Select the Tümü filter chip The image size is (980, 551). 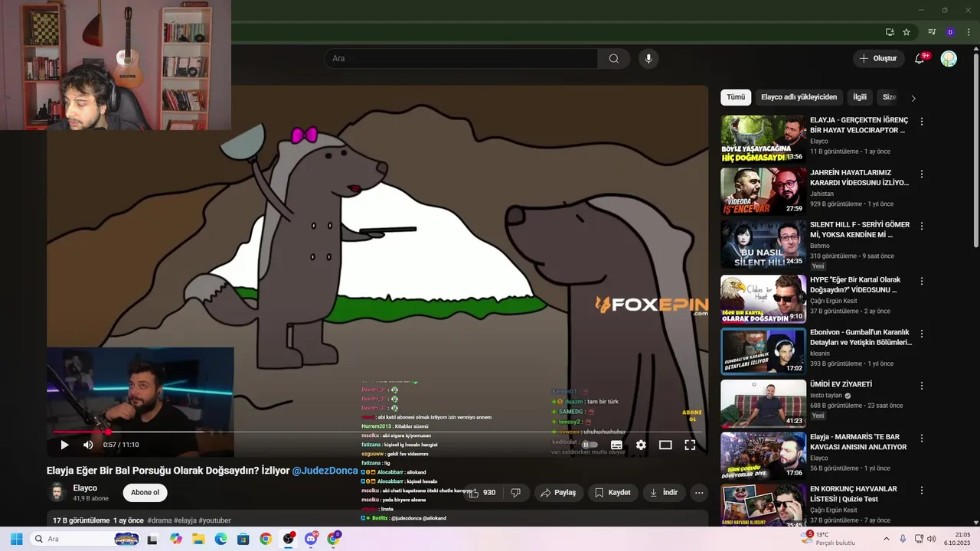tap(736, 97)
